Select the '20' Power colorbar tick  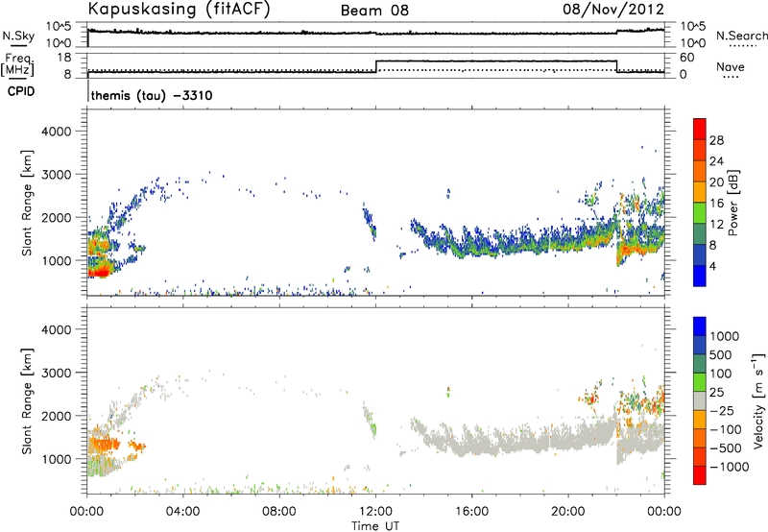coord(716,182)
